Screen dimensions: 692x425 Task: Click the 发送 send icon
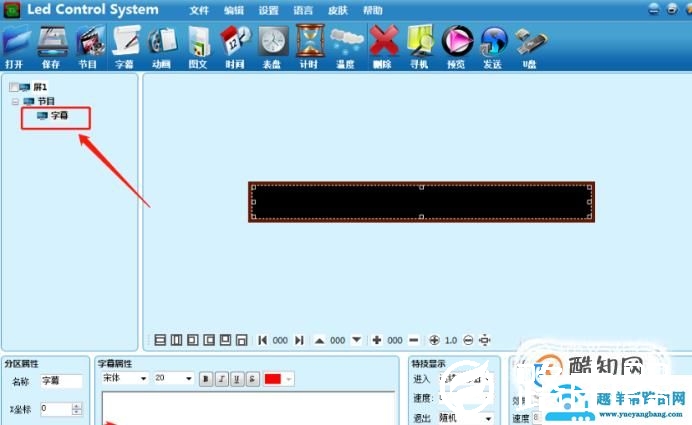492,45
